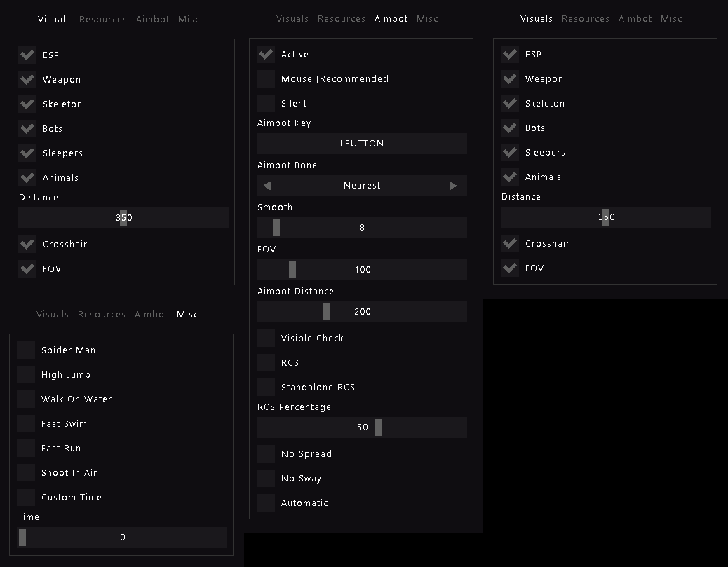728x567 pixels.
Task: Click the Smooth slider handle
Action: pos(276,228)
